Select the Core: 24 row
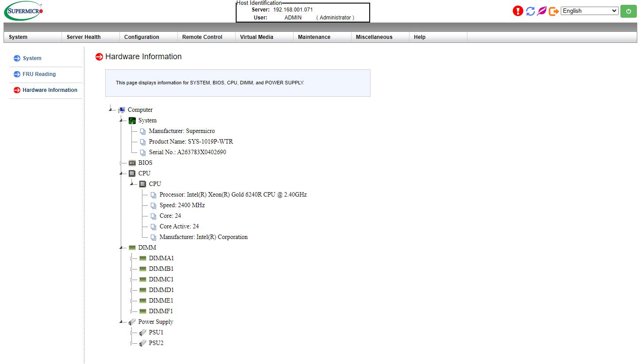The image size is (643, 364). [170, 216]
